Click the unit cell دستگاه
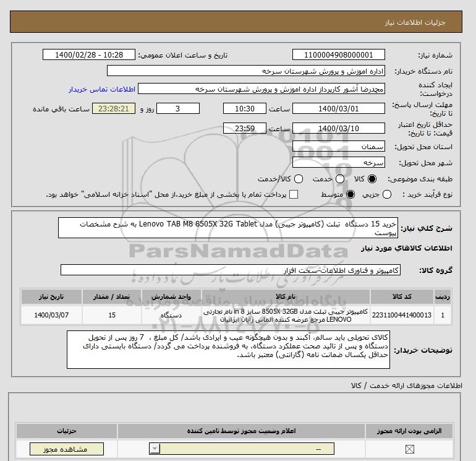This screenshot has width=476, height=461. pyautogui.click(x=171, y=315)
